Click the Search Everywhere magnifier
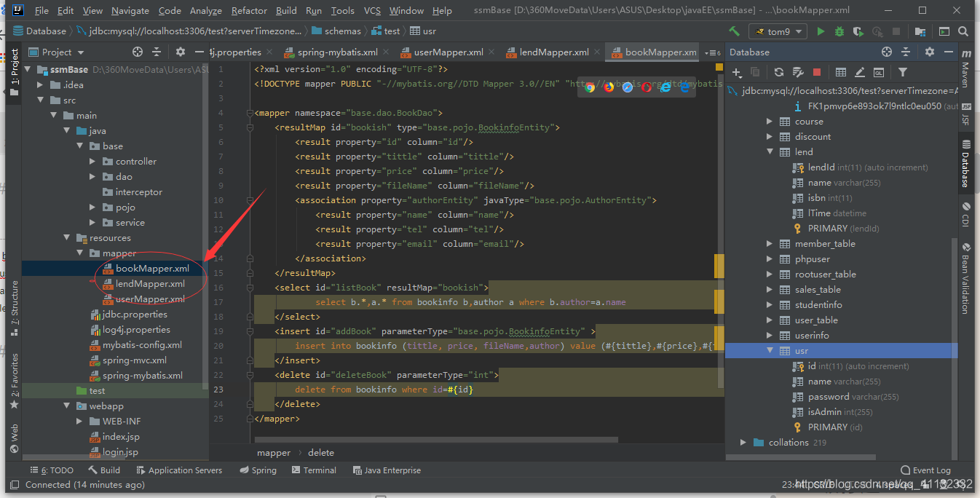This screenshot has height=498, width=980. click(x=964, y=31)
